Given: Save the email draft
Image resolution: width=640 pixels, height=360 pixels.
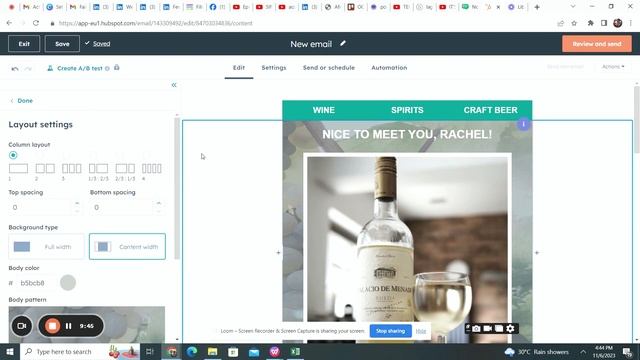Looking at the screenshot, I should coord(62,44).
